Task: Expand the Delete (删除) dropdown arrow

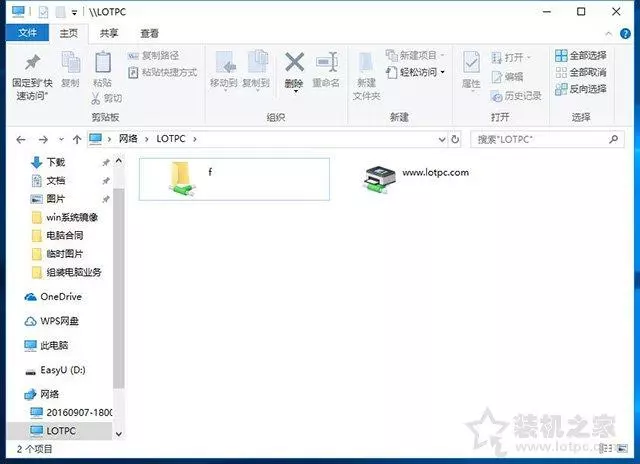Action: coord(295,91)
